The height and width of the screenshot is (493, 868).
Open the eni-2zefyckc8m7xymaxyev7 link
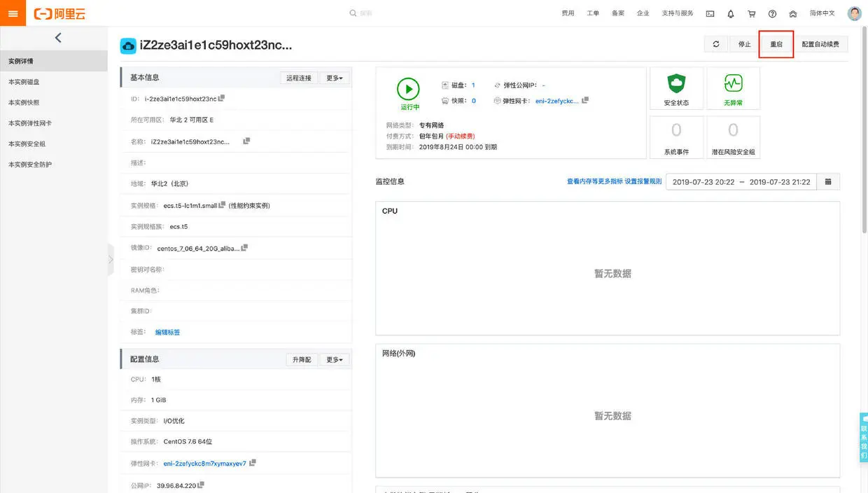pyautogui.click(x=205, y=464)
